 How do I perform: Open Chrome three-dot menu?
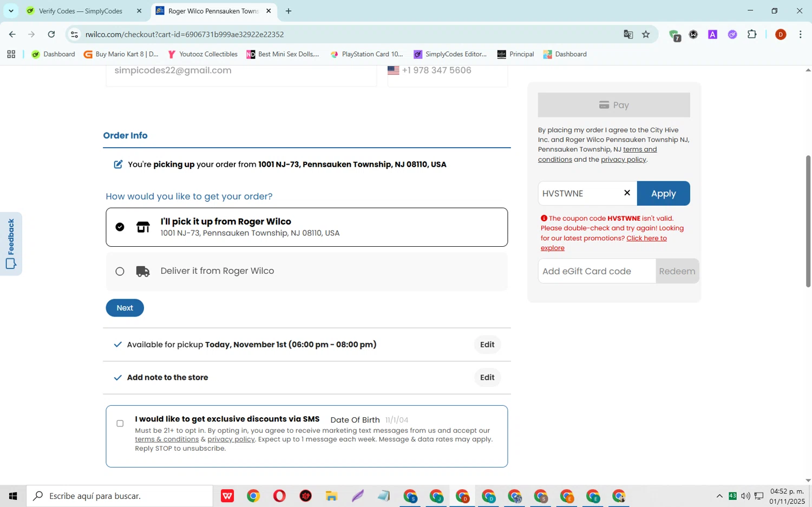[x=800, y=34]
